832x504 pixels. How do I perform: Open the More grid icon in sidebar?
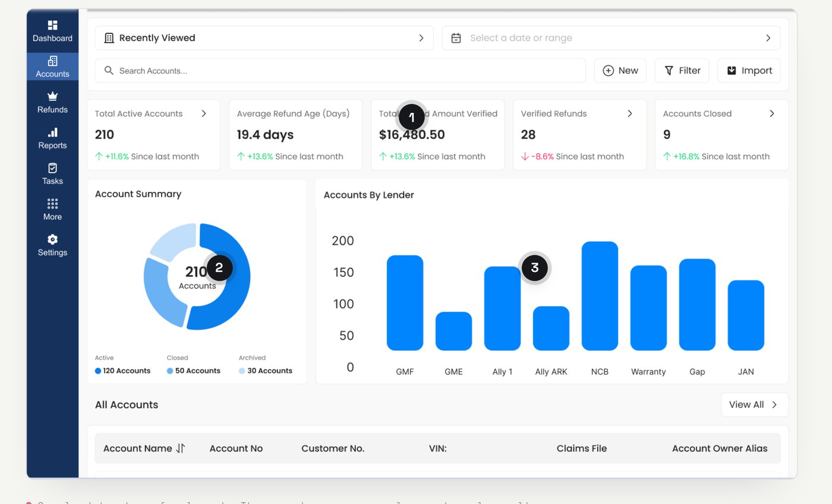(x=52, y=203)
